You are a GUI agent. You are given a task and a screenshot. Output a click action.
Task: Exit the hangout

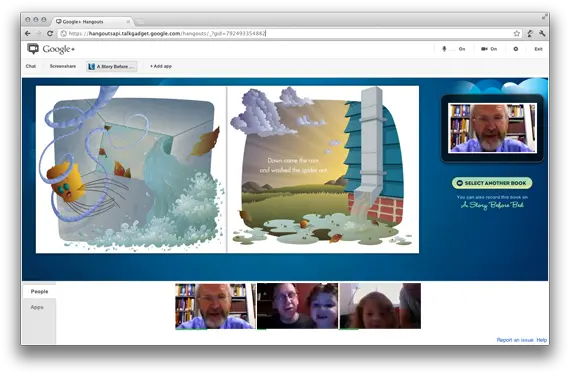(x=538, y=49)
